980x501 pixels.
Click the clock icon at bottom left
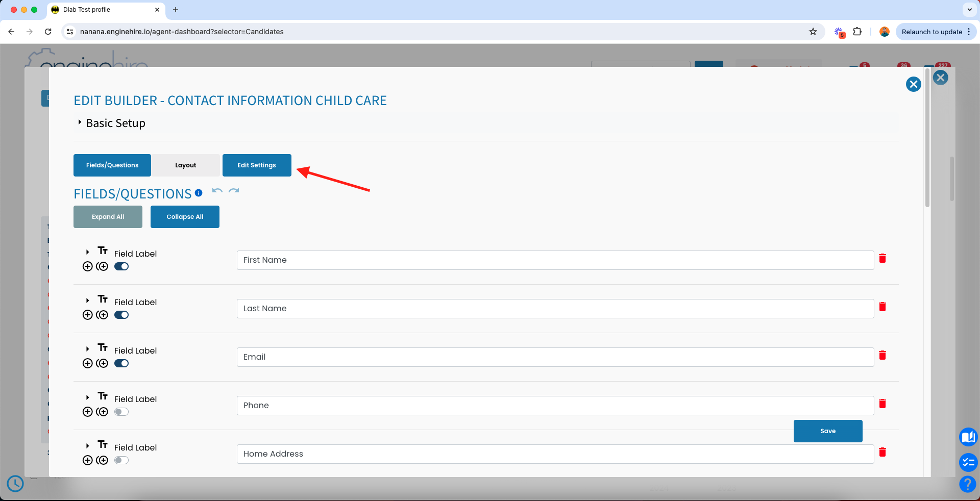point(15,483)
